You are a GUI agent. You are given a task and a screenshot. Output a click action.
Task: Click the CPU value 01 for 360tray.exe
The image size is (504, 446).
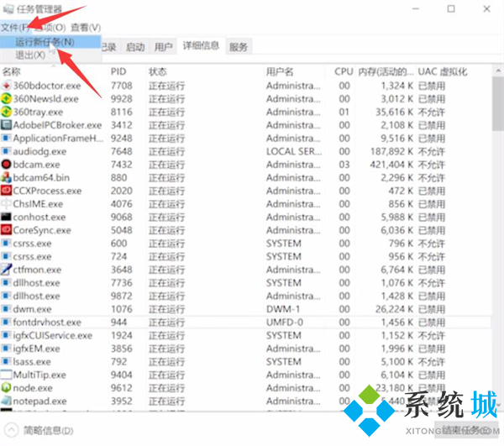pyautogui.click(x=344, y=113)
